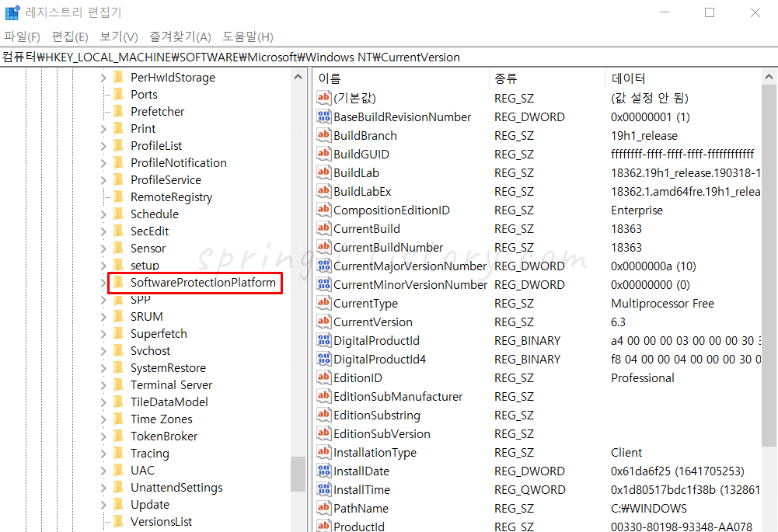This screenshot has width=778, height=532.
Task: Click the string icon of (기본값) entry
Action: (323, 98)
